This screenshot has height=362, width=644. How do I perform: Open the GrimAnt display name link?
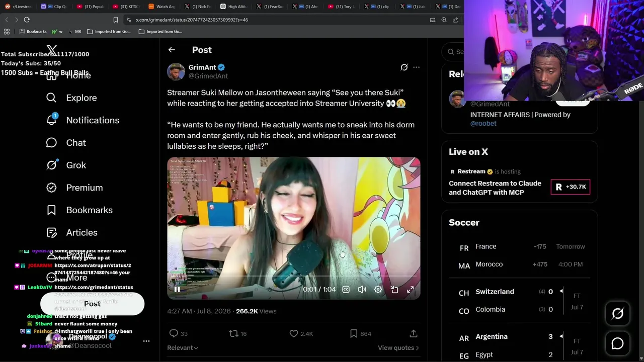[x=202, y=67]
